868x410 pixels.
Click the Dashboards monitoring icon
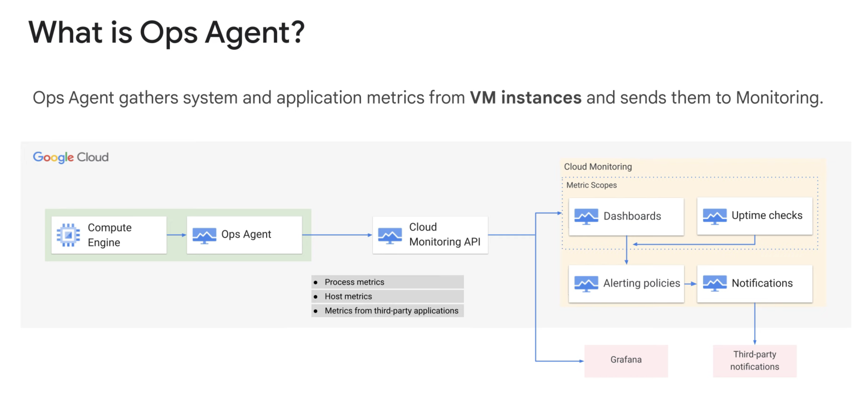586,217
